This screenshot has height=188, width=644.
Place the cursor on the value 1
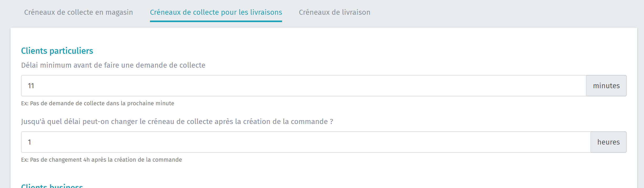pyautogui.click(x=30, y=142)
